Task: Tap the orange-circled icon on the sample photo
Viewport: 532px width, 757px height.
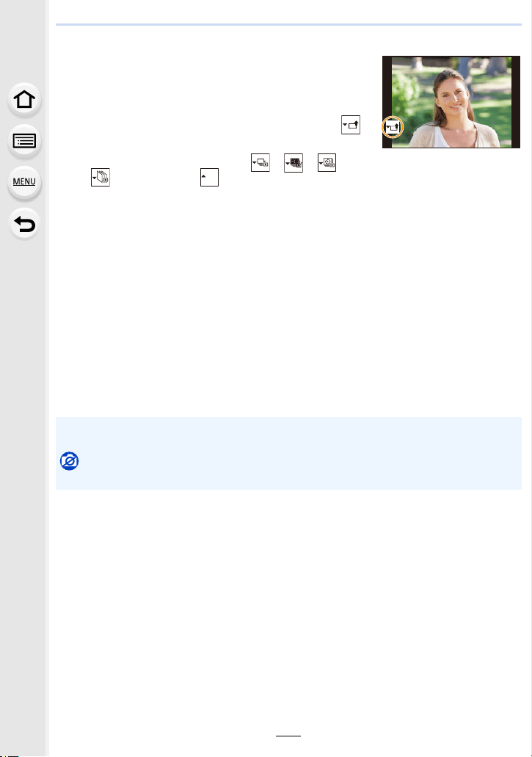Action: pyautogui.click(x=393, y=128)
